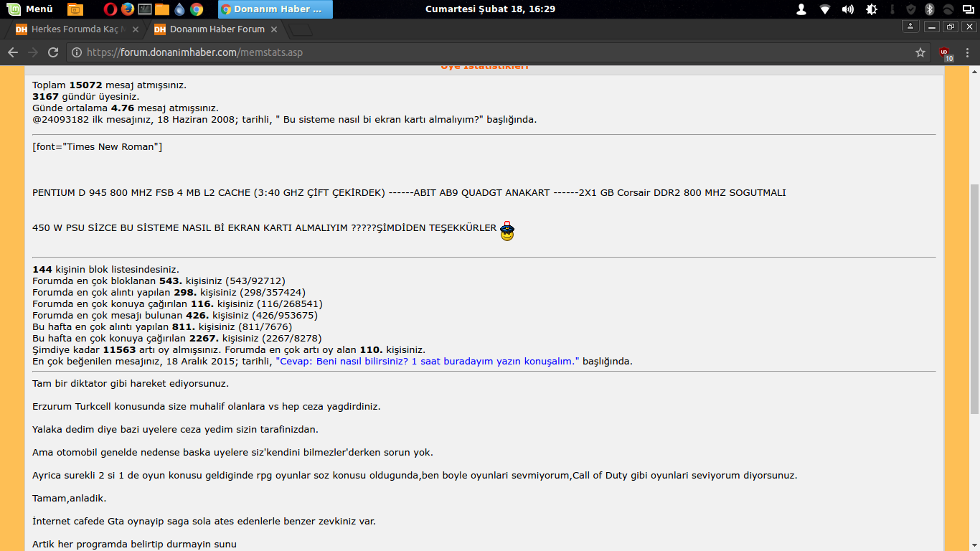The height and width of the screenshot is (551, 980).
Task: Click the shield update tray icon
Action: click(910, 9)
